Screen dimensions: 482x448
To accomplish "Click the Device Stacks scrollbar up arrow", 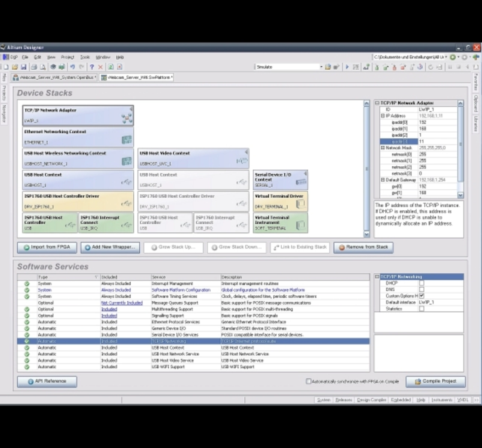I will point(366,103).
